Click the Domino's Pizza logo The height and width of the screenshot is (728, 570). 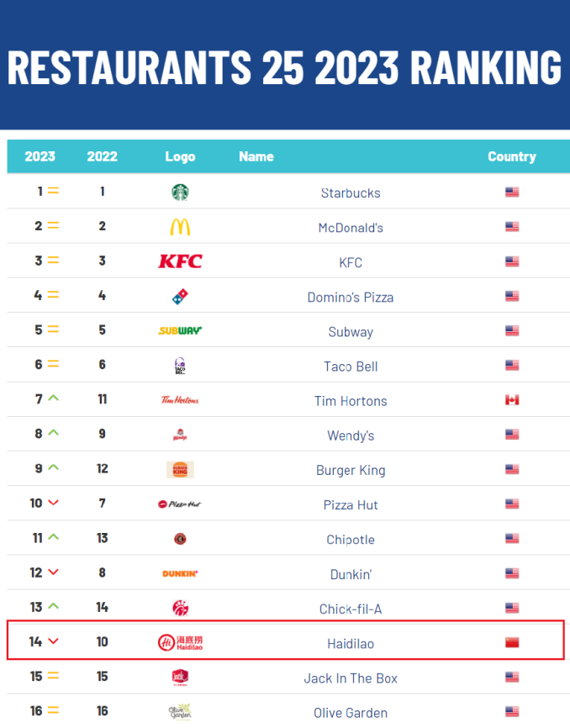tap(180, 296)
